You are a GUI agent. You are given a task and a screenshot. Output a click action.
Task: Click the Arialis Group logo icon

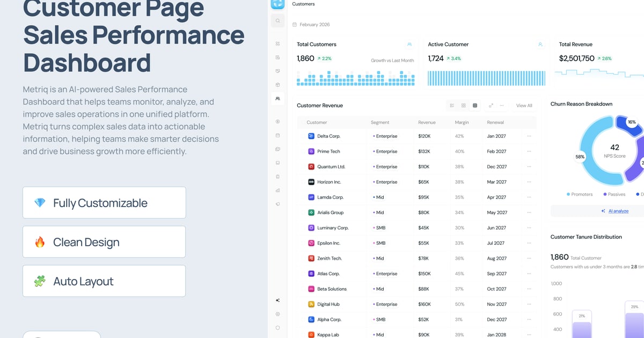pos(311,212)
